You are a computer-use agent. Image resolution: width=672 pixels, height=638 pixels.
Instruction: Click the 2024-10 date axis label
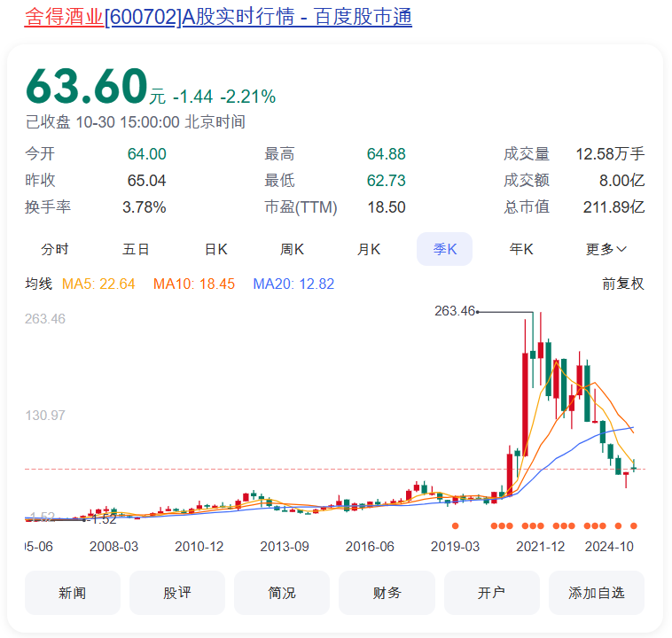609,547
